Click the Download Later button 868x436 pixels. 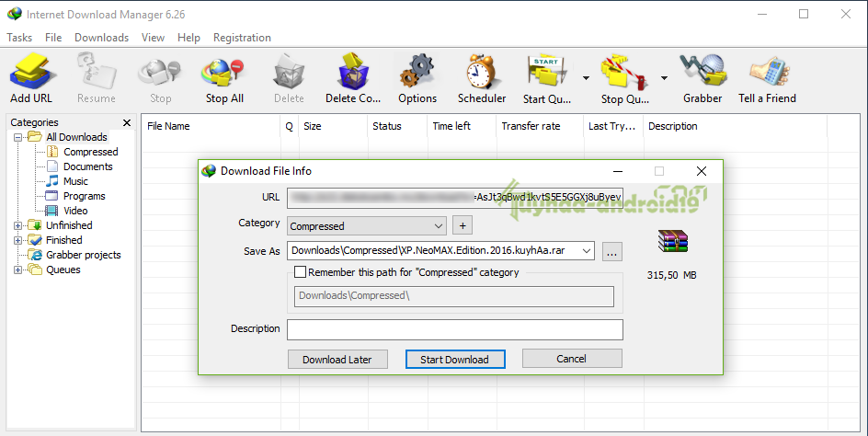click(x=337, y=359)
